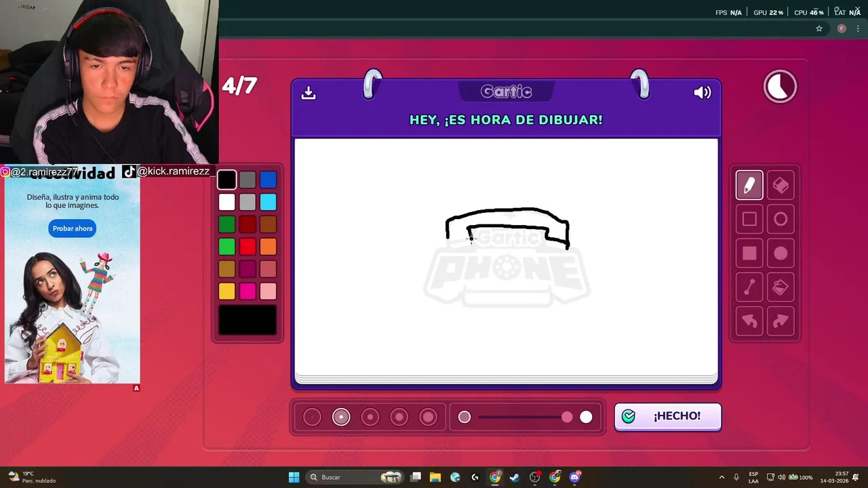Open Discord from the taskbar
Viewport: 868px width, 488px height.
click(575, 477)
